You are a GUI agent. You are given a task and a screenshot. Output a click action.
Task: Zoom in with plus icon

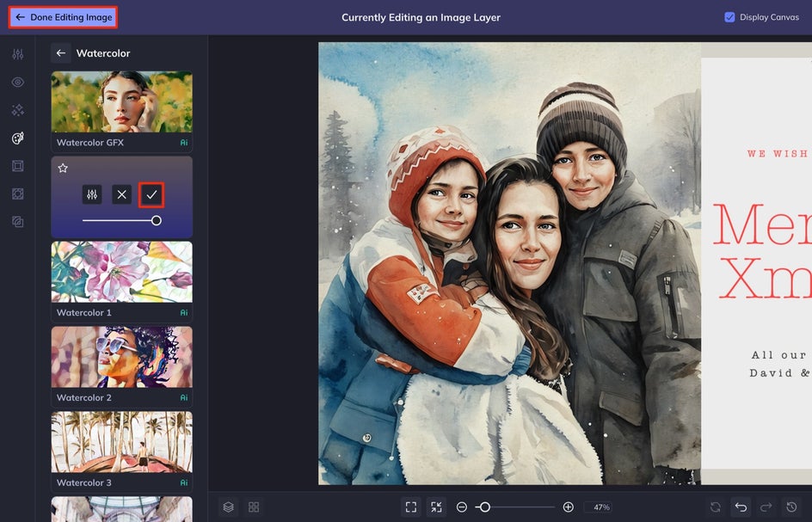pyautogui.click(x=568, y=507)
